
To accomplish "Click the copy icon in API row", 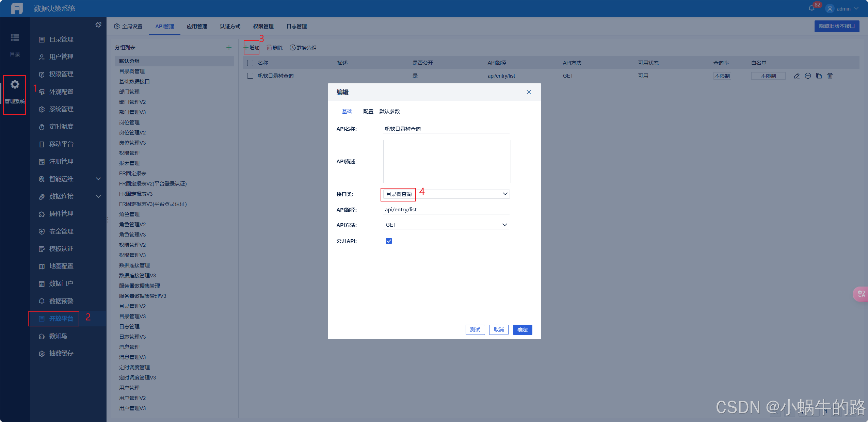I will pos(819,76).
